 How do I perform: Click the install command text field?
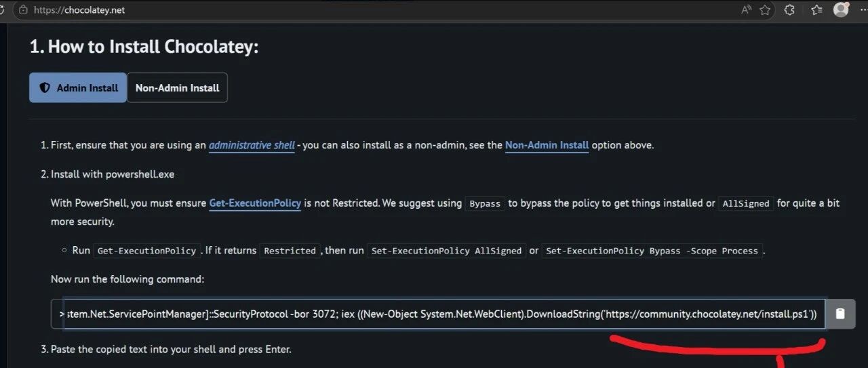point(438,314)
